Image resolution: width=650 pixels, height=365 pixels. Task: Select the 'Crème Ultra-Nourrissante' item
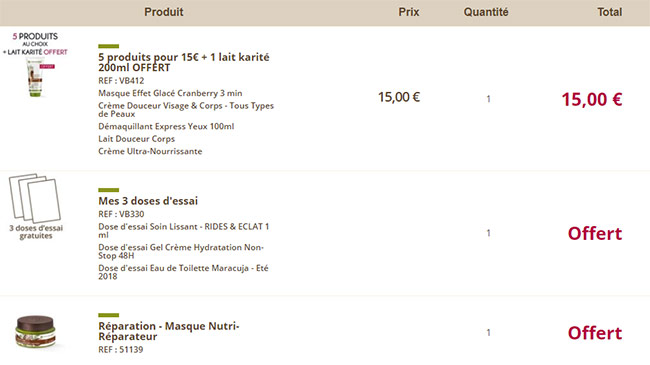pyautogui.click(x=150, y=151)
